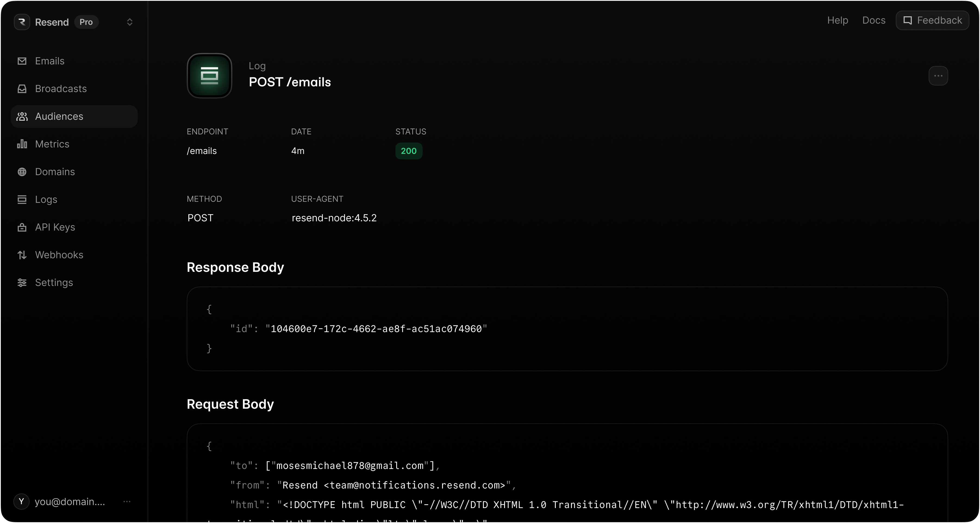Open the Help link
The height and width of the screenshot is (523, 980).
tap(837, 20)
